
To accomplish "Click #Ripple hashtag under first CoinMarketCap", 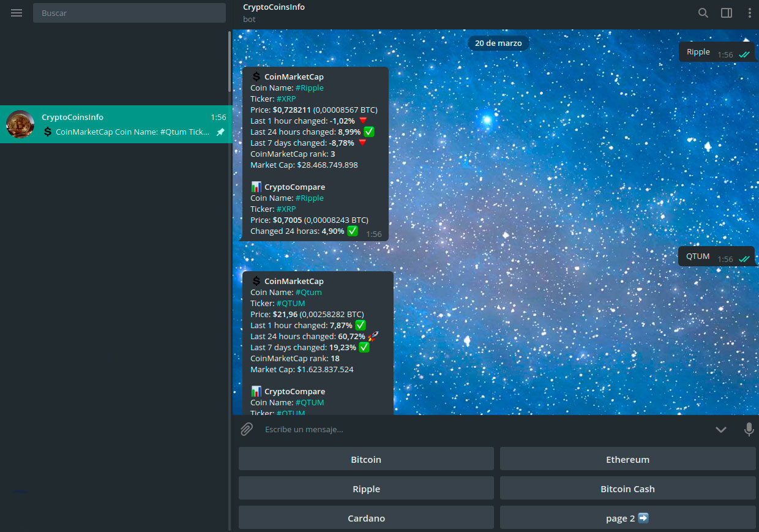I will 309,88.
